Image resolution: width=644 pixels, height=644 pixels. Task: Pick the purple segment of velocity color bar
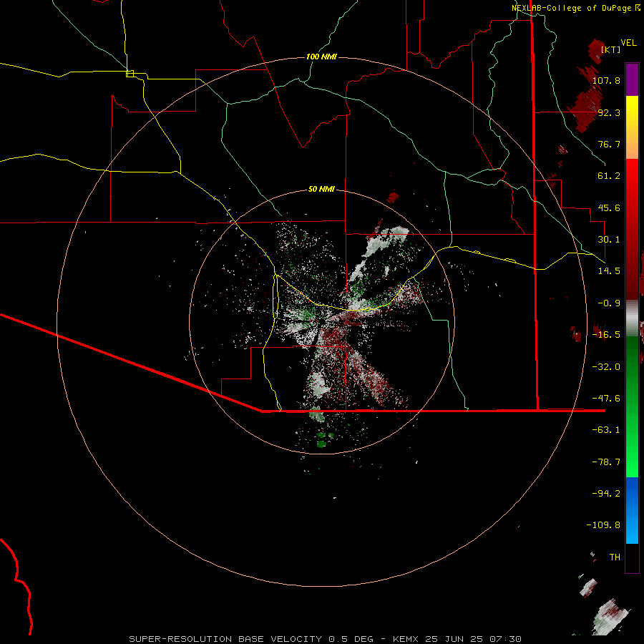[632, 79]
